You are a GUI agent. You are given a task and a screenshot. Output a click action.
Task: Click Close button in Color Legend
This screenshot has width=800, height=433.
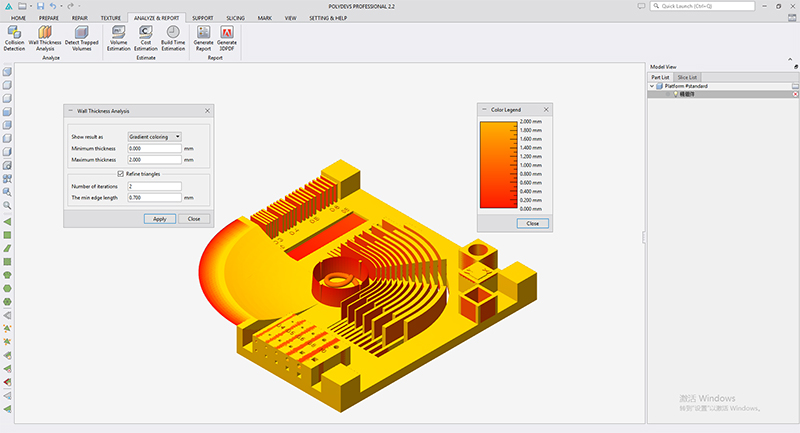(x=533, y=223)
